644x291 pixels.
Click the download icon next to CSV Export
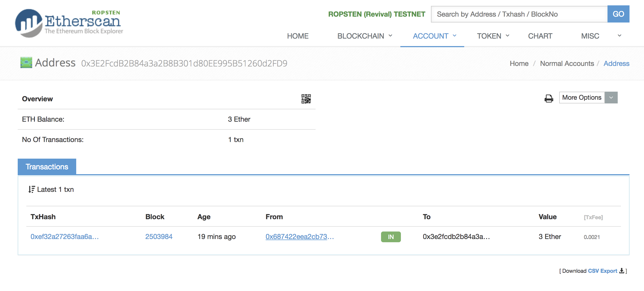pos(621,271)
